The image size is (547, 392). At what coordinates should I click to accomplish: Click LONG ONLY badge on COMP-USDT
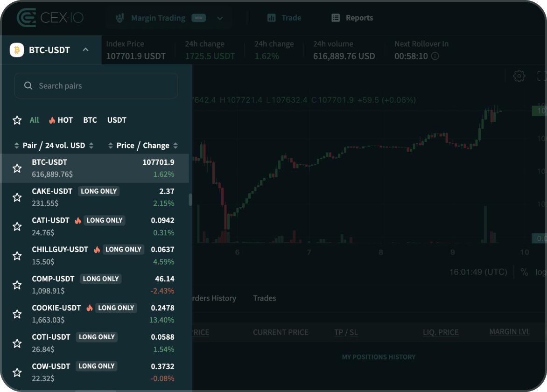101,279
